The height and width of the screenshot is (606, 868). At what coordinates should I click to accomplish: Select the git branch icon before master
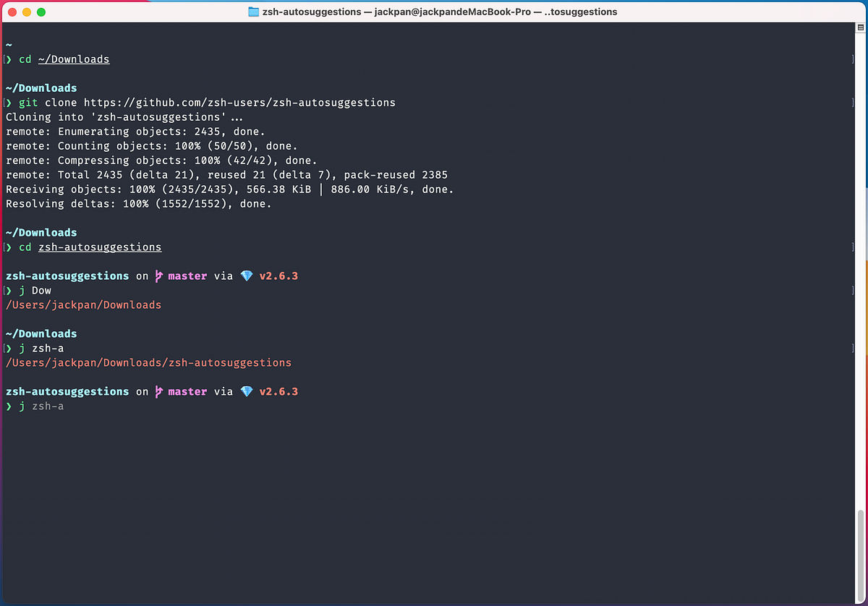158,276
